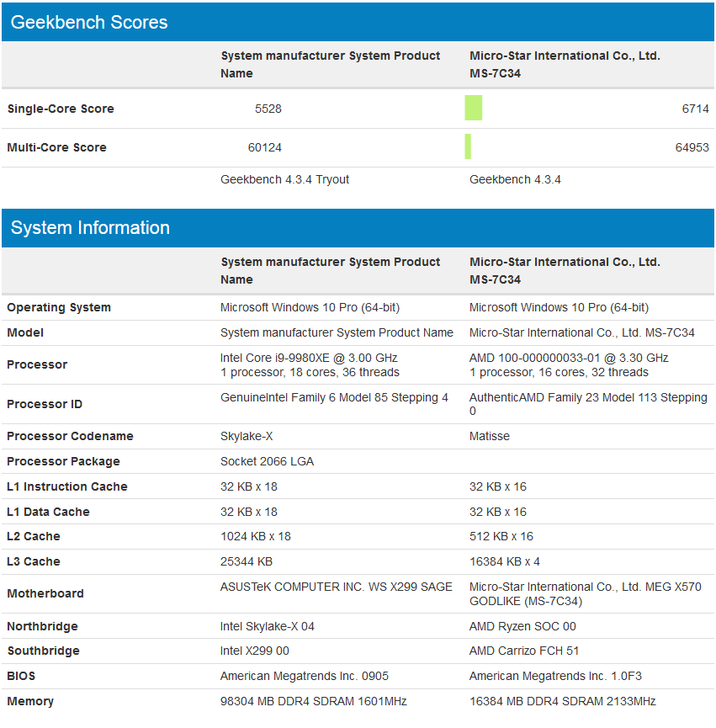Click the Single-Core score value 5528
Image resolution: width=716 pixels, height=728 pixels.
(x=268, y=109)
